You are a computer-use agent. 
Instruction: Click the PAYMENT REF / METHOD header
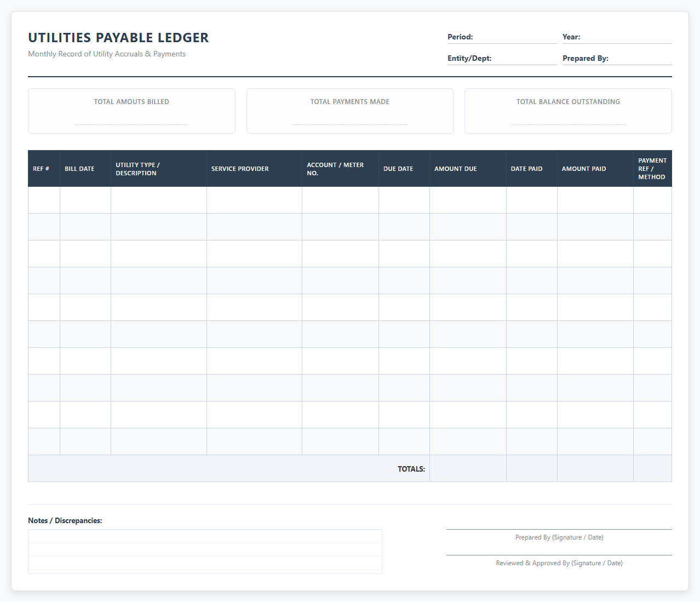(652, 169)
